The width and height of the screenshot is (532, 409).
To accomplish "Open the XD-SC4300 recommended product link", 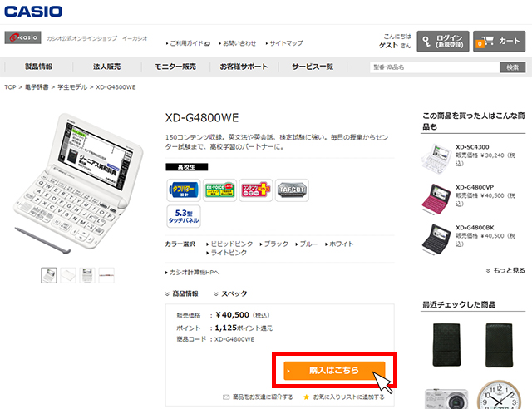I will point(472,147).
